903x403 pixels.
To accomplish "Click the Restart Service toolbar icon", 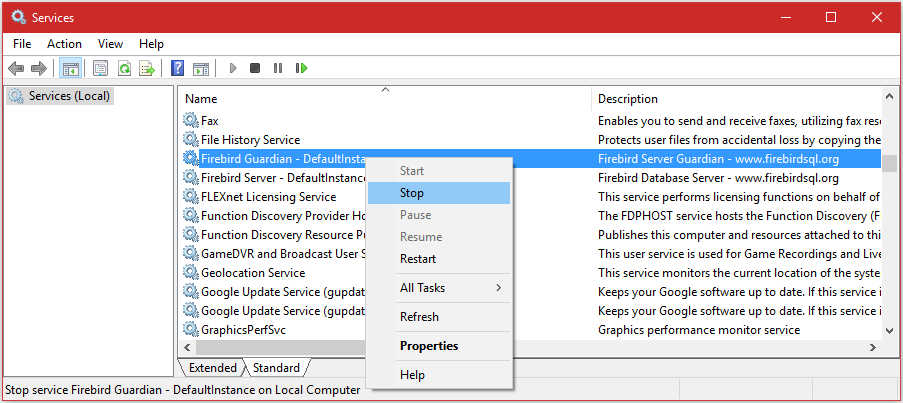I will (301, 68).
